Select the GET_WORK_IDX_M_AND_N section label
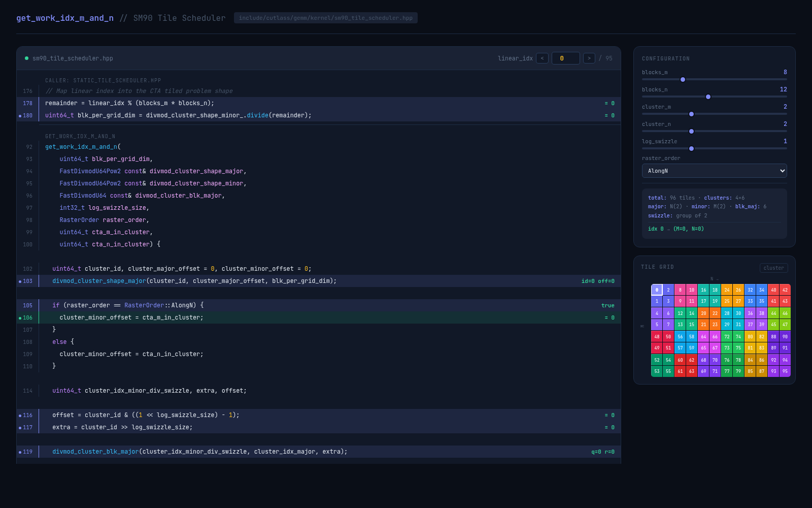This screenshot has width=812, height=508. pyautogui.click(x=80, y=136)
